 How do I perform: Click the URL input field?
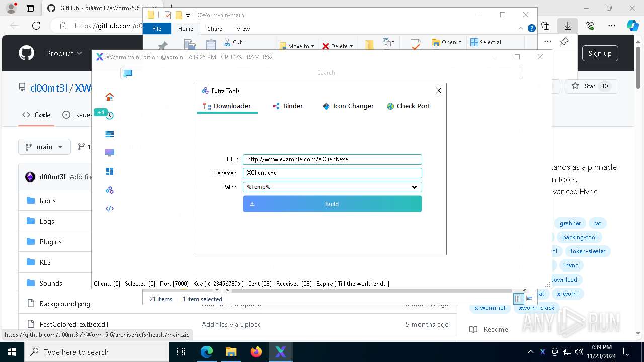click(332, 159)
